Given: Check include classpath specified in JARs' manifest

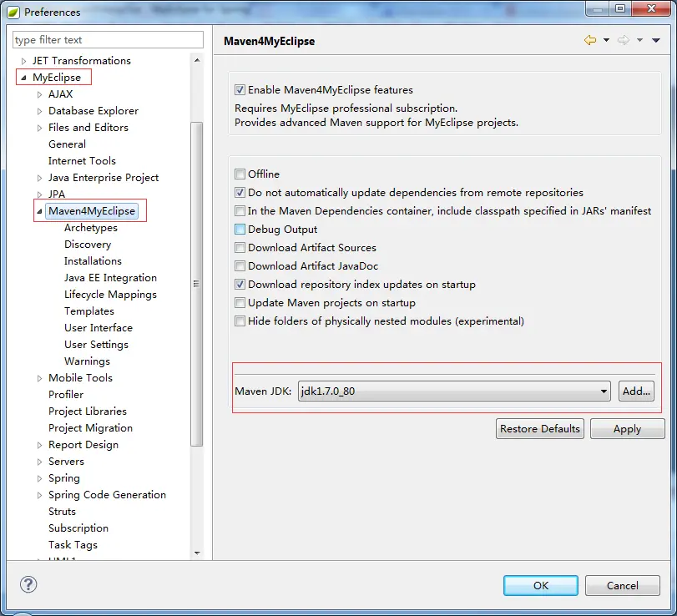Looking at the screenshot, I should tap(240, 210).
